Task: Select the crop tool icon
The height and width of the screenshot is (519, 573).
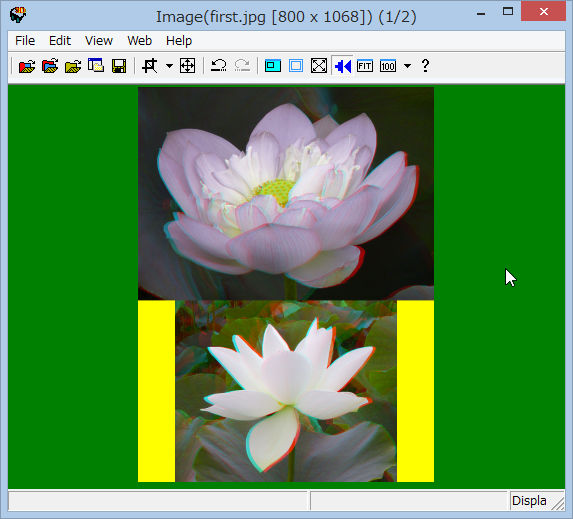Action: pyautogui.click(x=150, y=66)
